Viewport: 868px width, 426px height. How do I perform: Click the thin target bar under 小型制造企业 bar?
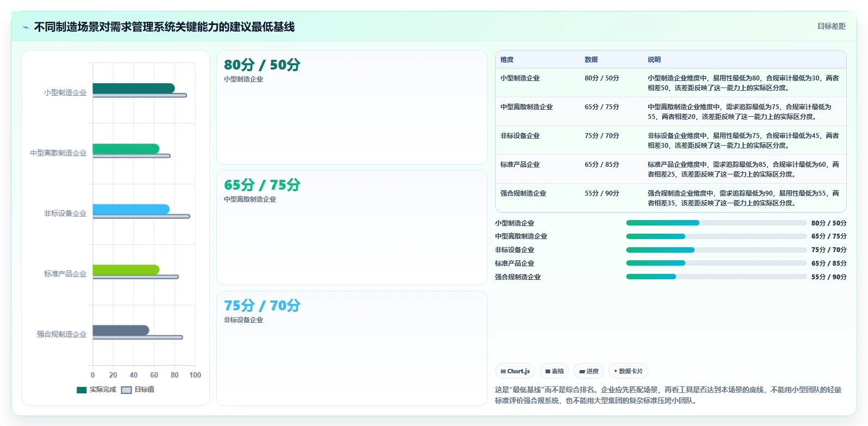pos(140,96)
